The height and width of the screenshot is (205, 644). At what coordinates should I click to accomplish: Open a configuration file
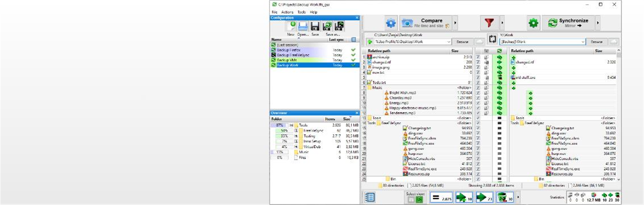(x=303, y=26)
